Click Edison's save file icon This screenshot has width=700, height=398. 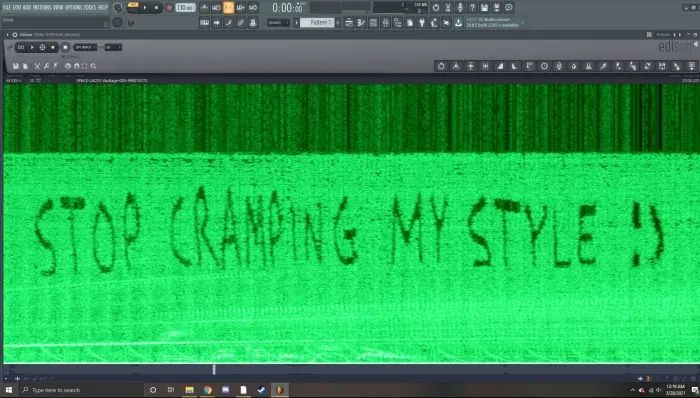click(16, 66)
